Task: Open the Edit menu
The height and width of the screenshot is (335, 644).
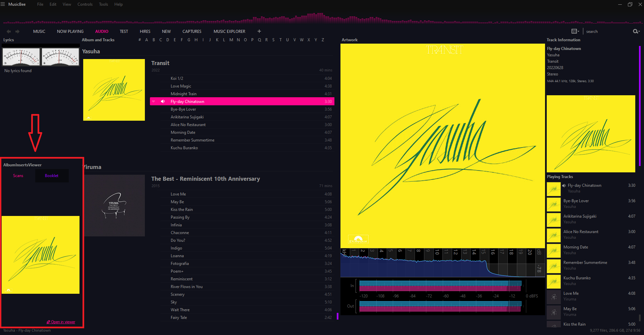Action: point(53,4)
